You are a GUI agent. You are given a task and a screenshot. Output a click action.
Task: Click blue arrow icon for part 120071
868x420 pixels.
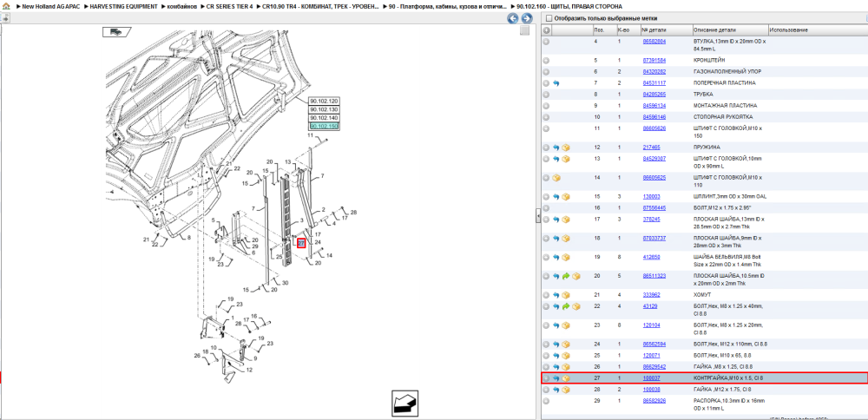556,356
